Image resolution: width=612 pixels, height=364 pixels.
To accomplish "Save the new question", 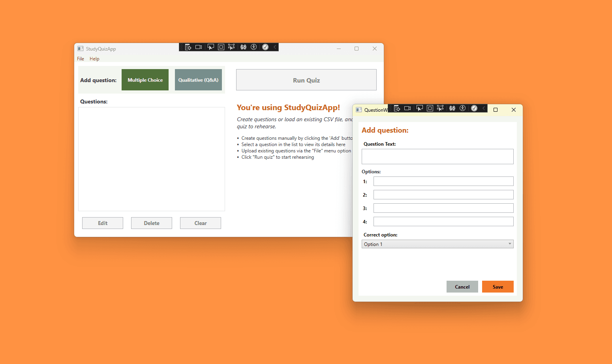I will coord(497,286).
